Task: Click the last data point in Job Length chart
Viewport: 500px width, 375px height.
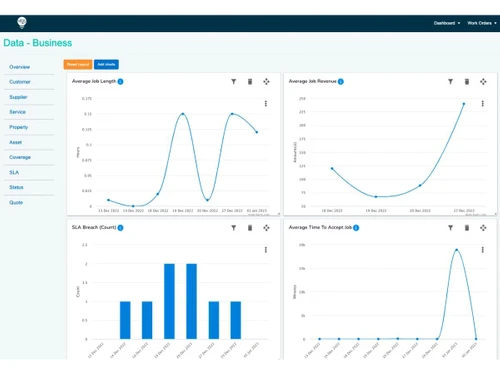Action: tap(257, 132)
